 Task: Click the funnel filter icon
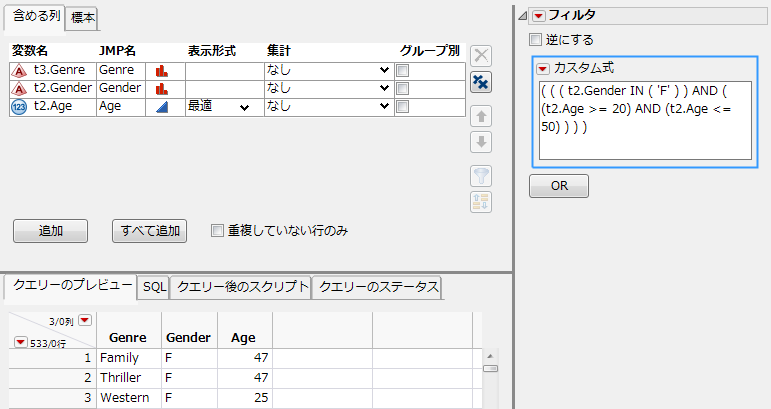[480, 176]
